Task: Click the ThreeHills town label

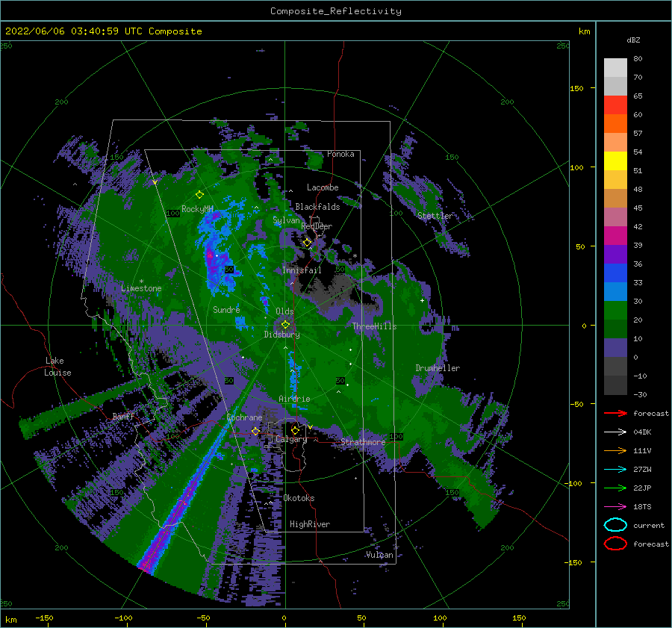Action: [375, 326]
